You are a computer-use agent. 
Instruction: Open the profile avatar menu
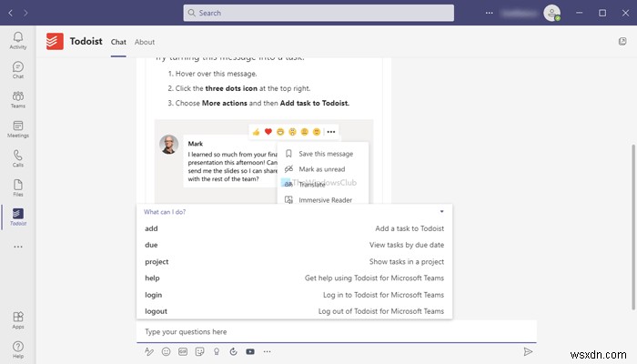pos(552,13)
